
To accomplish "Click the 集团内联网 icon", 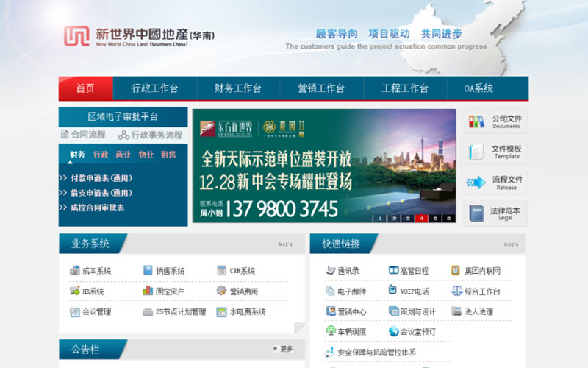I will coord(456,270).
